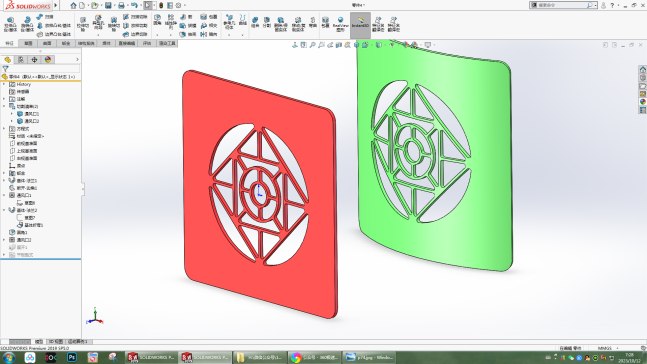
Task: Select the Split tool
Action: (267, 22)
